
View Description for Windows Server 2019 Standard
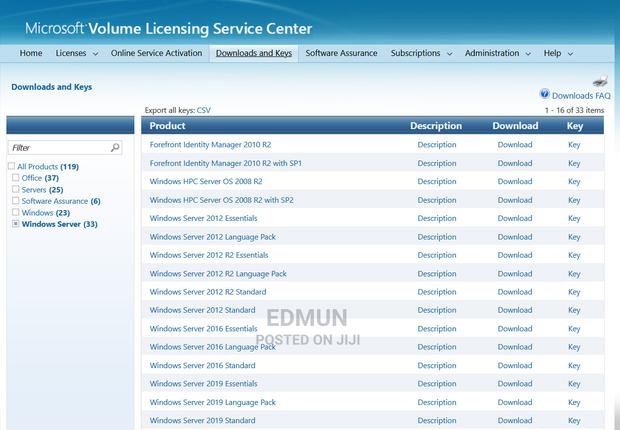(x=437, y=421)
